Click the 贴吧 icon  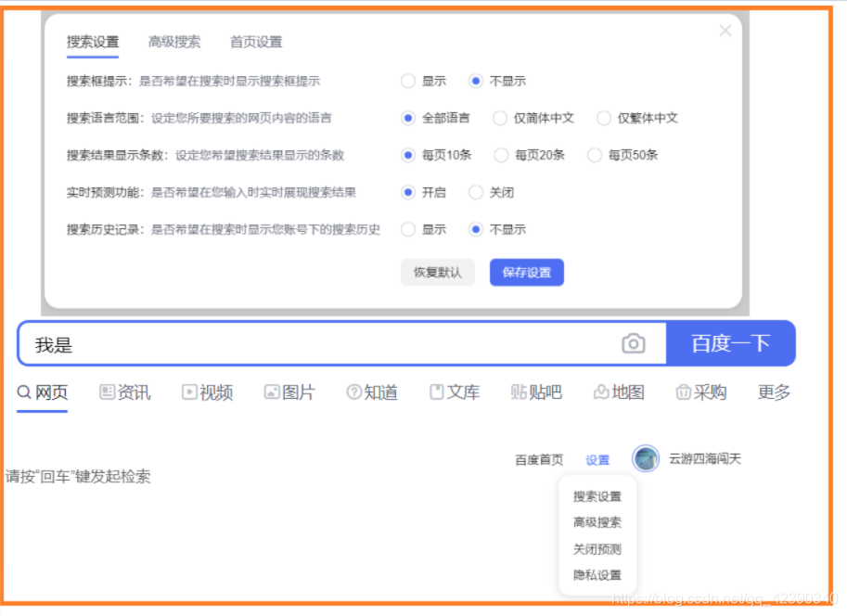pos(519,391)
